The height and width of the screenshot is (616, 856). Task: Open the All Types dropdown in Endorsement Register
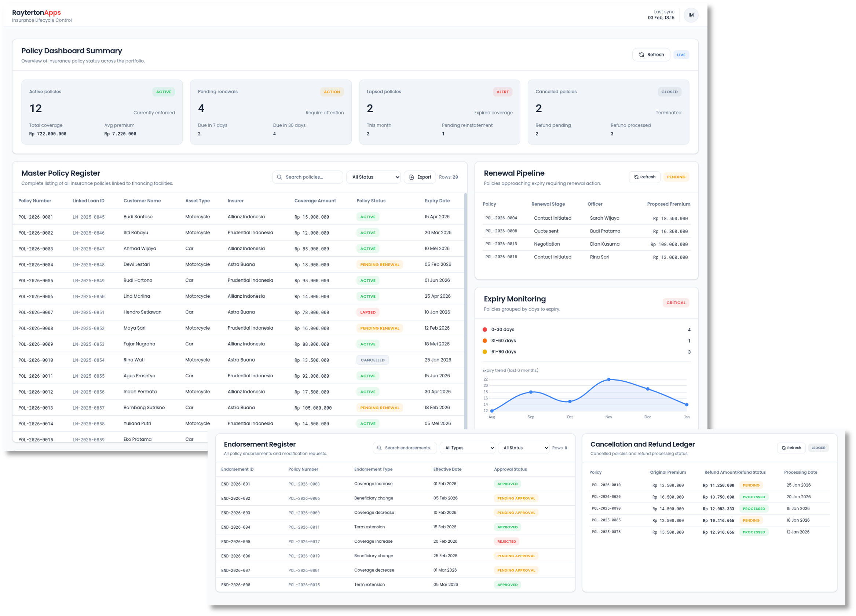(467, 448)
